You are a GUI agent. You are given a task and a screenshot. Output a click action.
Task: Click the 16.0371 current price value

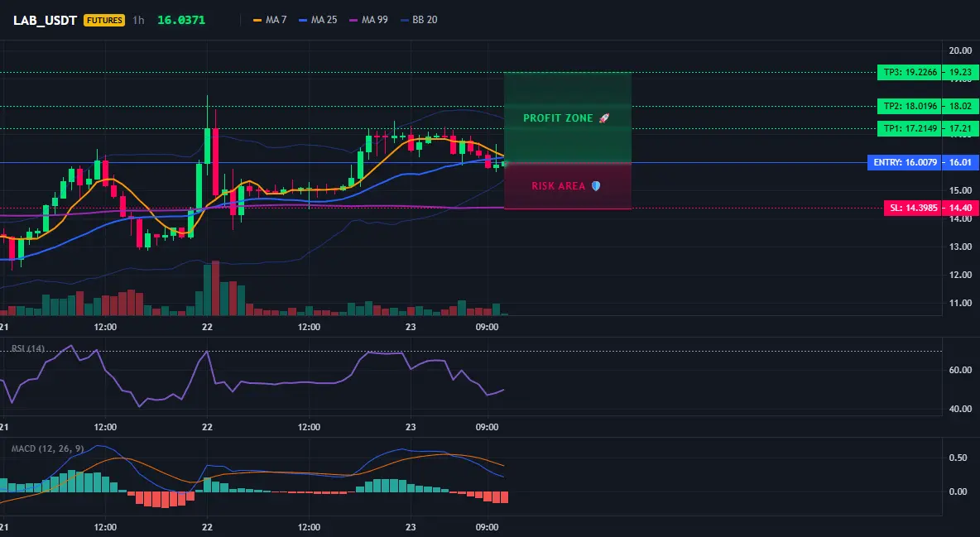(x=181, y=20)
